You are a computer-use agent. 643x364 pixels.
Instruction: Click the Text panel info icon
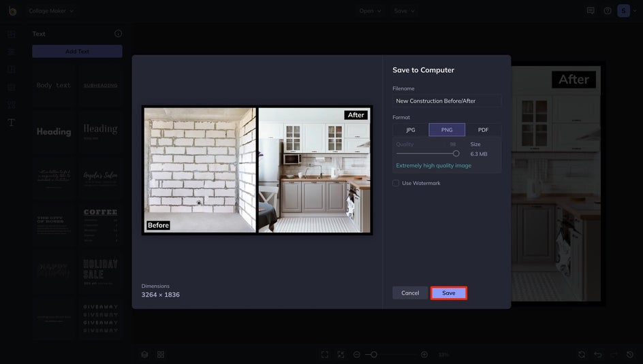point(118,33)
